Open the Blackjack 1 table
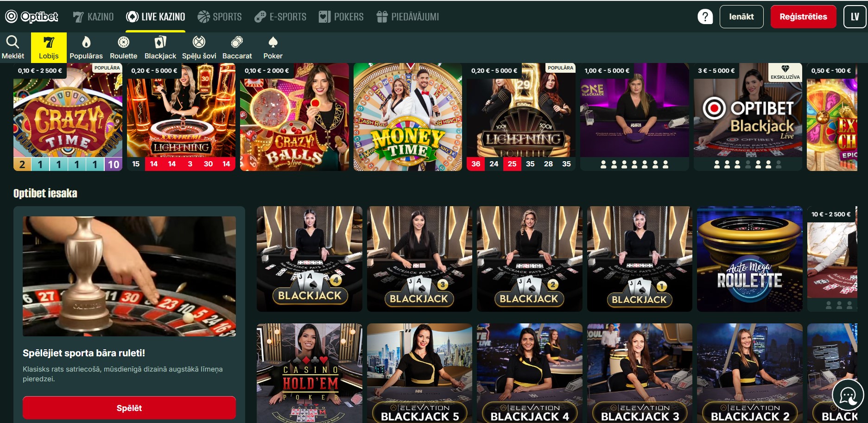 [640, 259]
